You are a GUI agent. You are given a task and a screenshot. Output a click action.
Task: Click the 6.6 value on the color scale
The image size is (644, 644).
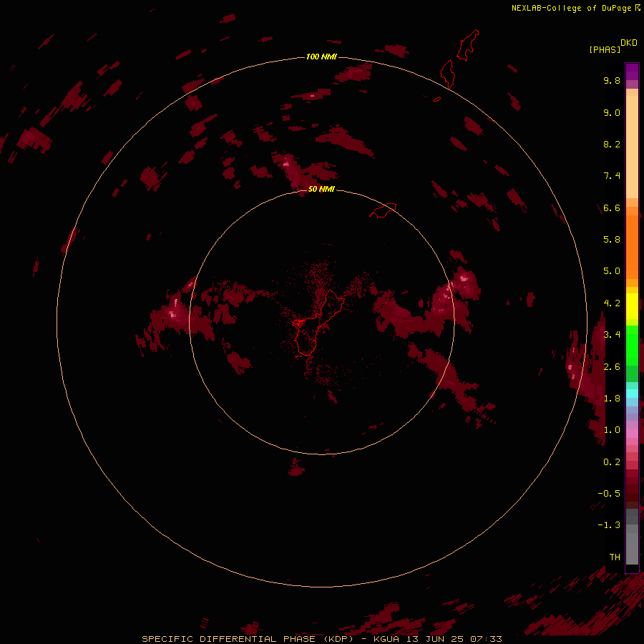[x=612, y=208]
